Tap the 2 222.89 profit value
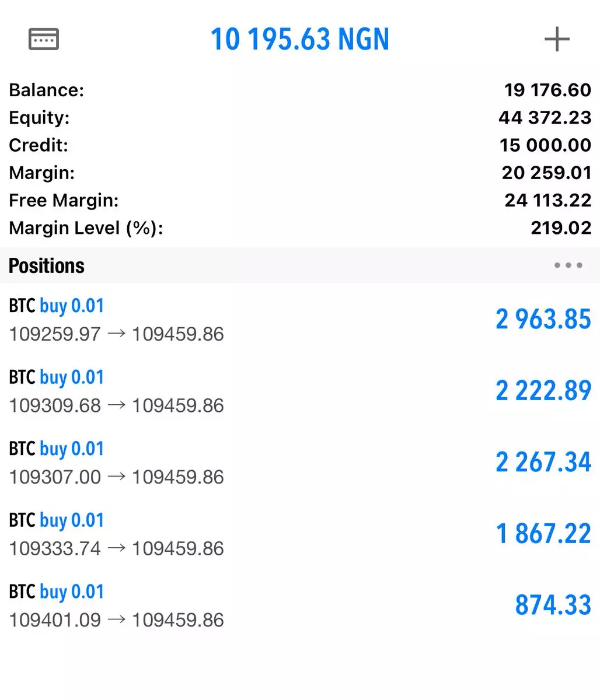The height and width of the screenshot is (700, 600). 543,391
